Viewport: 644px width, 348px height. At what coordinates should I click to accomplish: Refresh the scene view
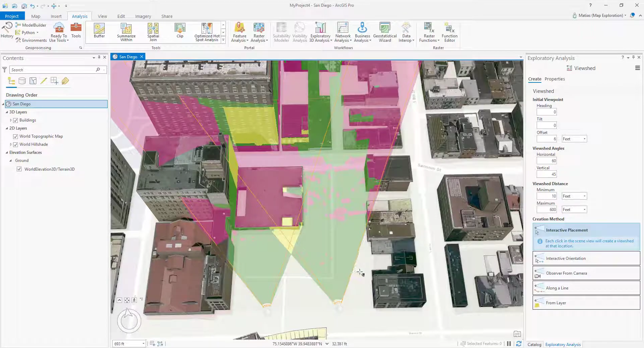click(519, 344)
